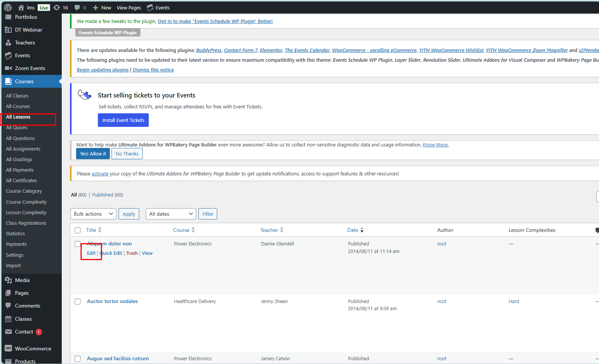Click the Yes! Allow it button

(x=93, y=154)
